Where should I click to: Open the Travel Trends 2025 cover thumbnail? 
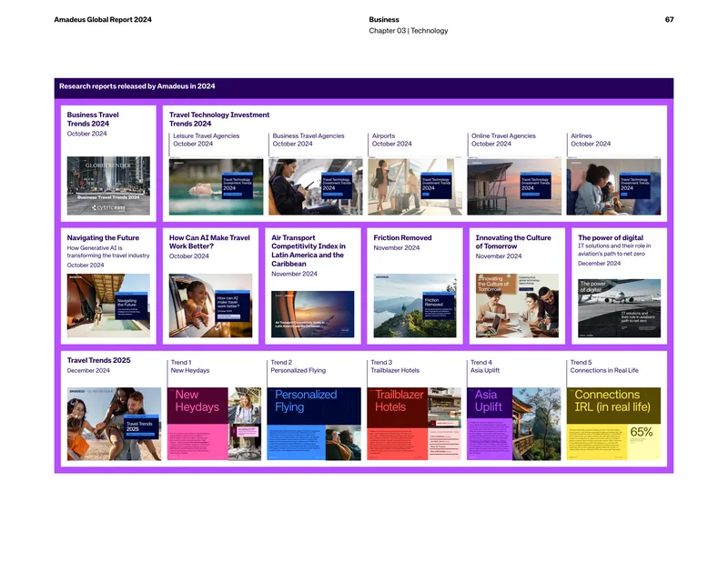pyautogui.click(x=114, y=424)
